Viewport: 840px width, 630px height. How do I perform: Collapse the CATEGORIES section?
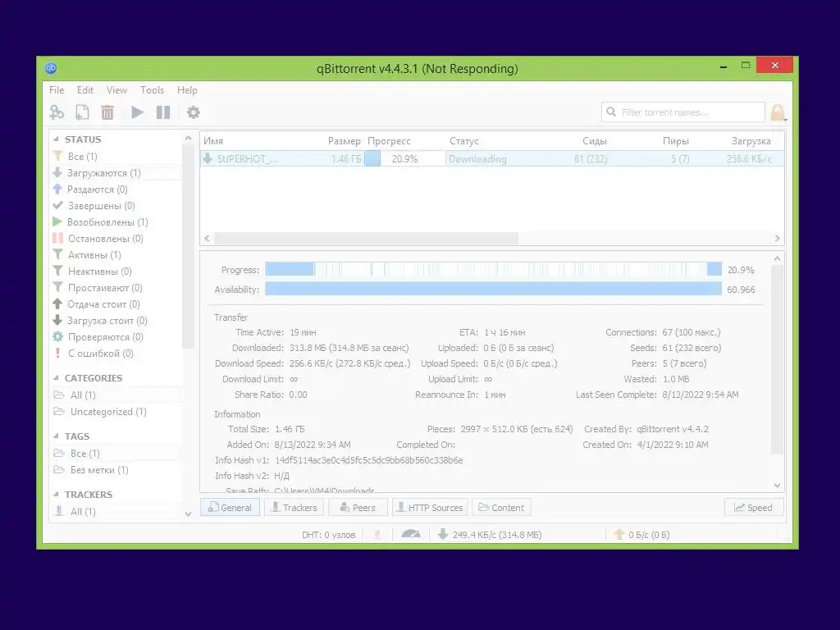57,378
